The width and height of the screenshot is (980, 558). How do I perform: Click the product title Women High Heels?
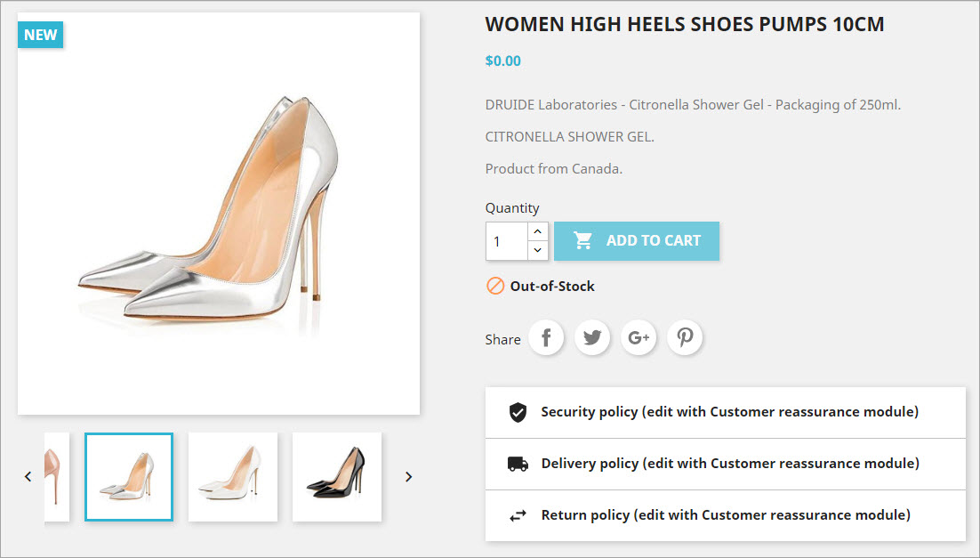pos(685,24)
